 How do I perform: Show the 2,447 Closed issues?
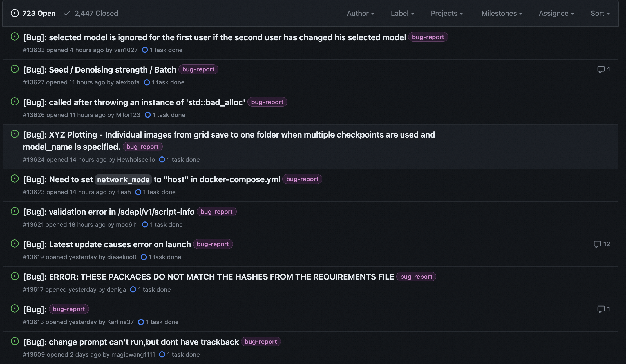click(91, 13)
